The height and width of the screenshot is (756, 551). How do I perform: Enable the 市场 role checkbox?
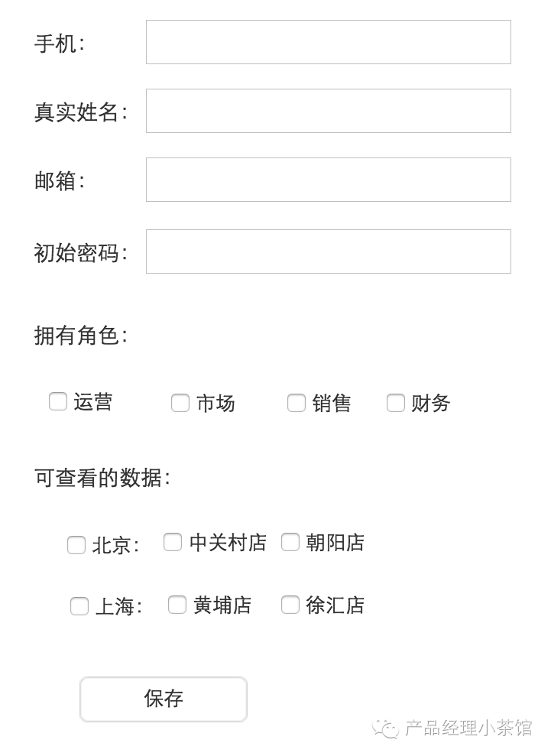(180, 403)
